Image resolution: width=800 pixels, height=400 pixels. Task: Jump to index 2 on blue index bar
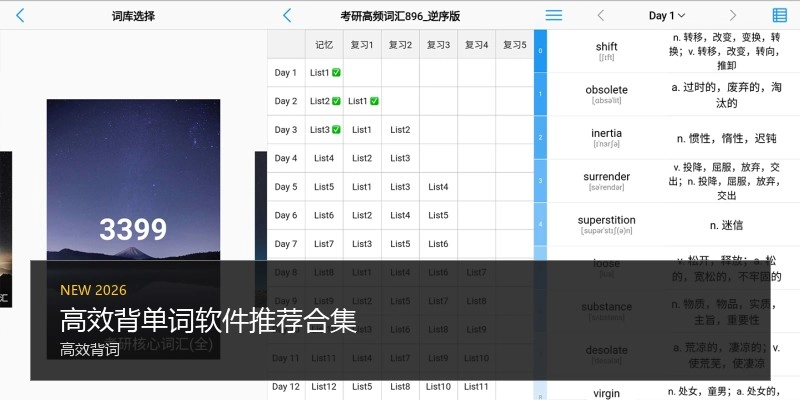tap(540, 137)
